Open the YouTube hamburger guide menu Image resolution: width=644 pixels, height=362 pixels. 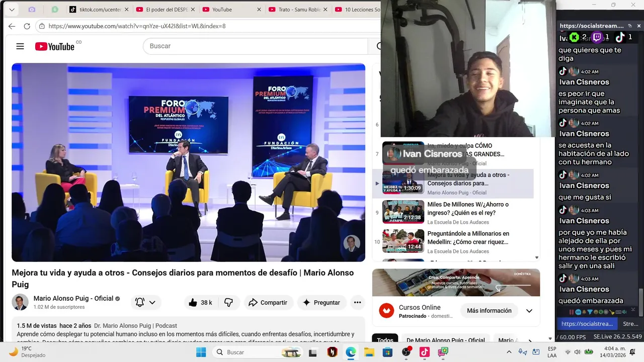tap(20, 46)
